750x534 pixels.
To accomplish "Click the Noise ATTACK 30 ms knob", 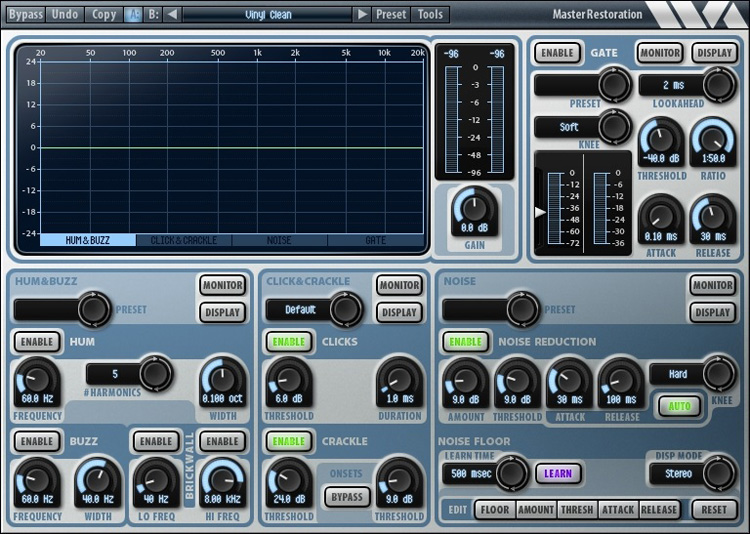I will [x=569, y=383].
